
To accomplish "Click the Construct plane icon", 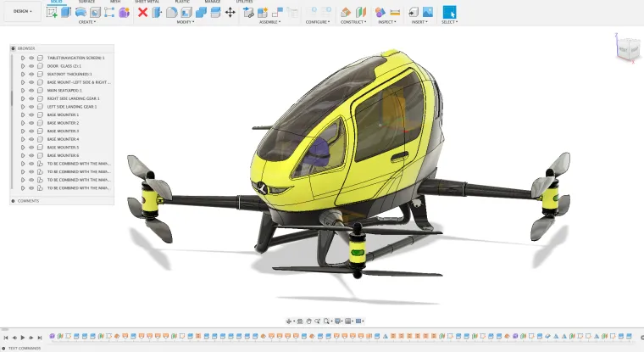I will [346, 12].
